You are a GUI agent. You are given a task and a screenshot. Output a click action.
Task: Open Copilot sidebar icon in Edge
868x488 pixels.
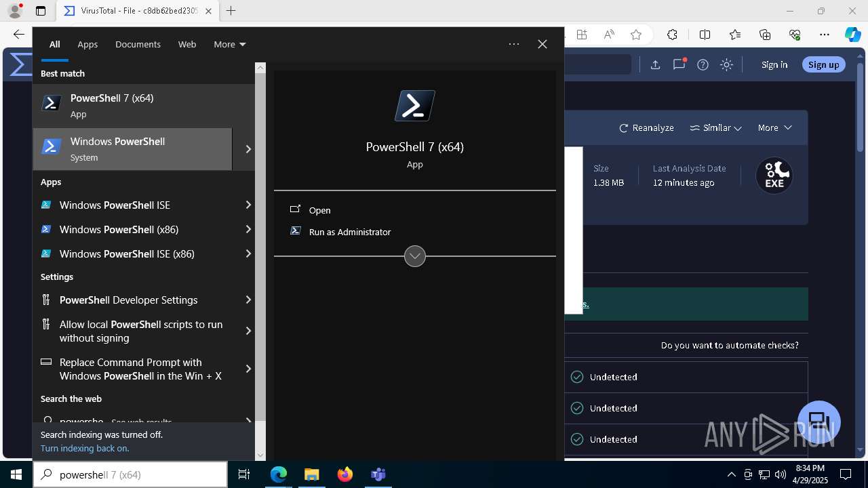pos(852,35)
